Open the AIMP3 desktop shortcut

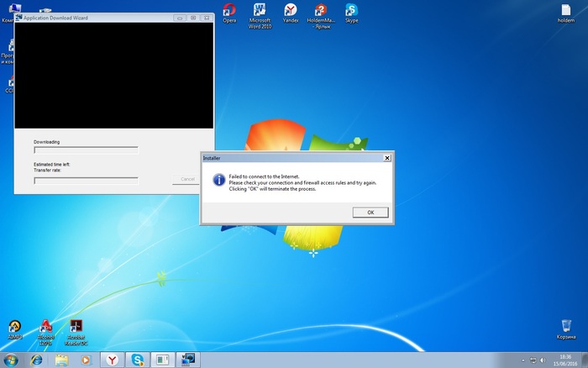tap(14, 326)
